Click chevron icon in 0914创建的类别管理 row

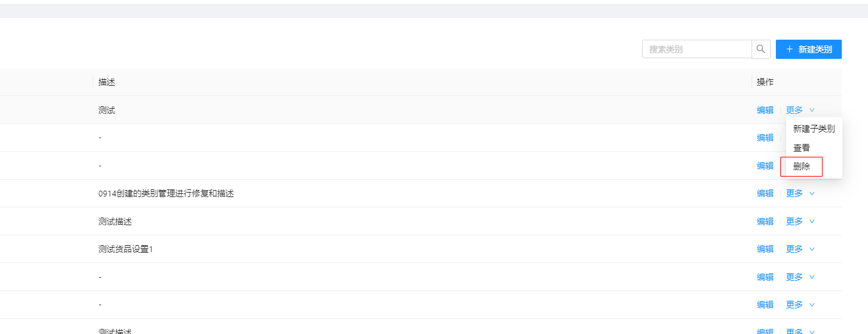tap(812, 193)
